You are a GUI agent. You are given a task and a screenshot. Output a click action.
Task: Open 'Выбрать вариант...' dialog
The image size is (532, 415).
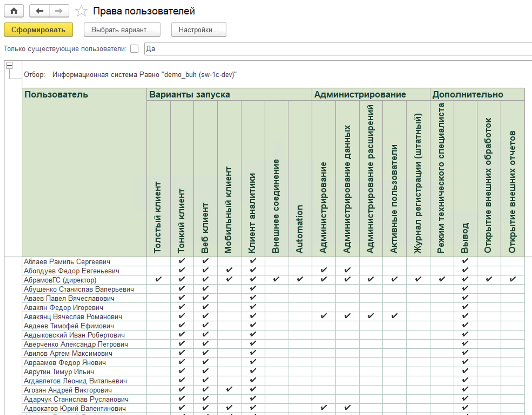(x=122, y=30)
